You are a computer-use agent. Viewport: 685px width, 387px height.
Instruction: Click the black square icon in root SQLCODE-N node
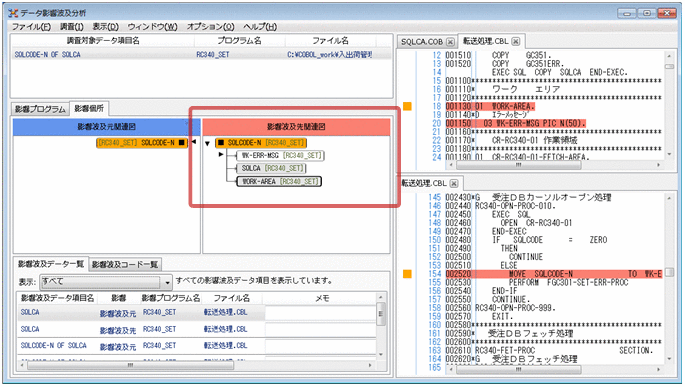(x=221, y=142)
